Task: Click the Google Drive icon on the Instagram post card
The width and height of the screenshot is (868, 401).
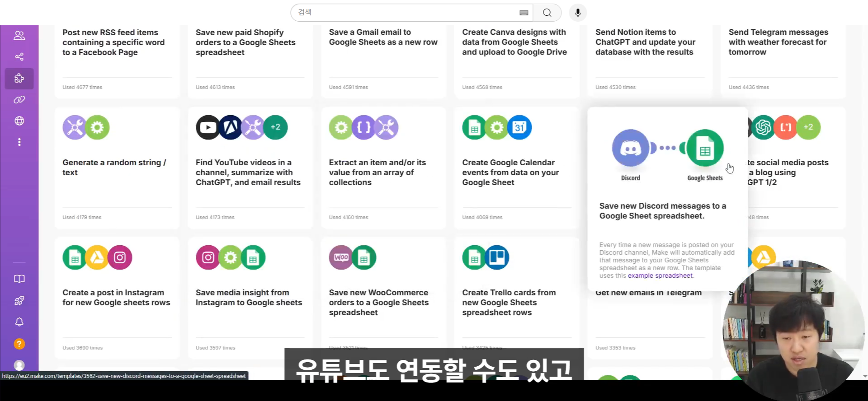Action: [x=97, y=257]
